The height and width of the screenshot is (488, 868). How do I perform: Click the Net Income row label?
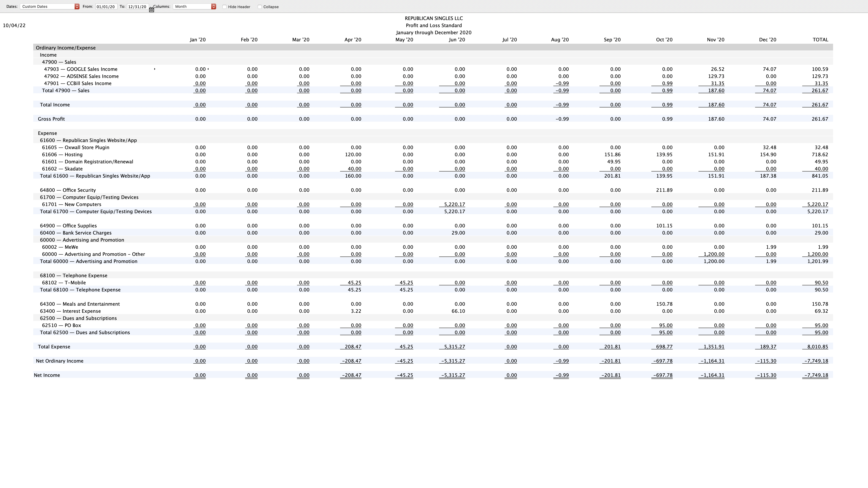coord(47,375)
